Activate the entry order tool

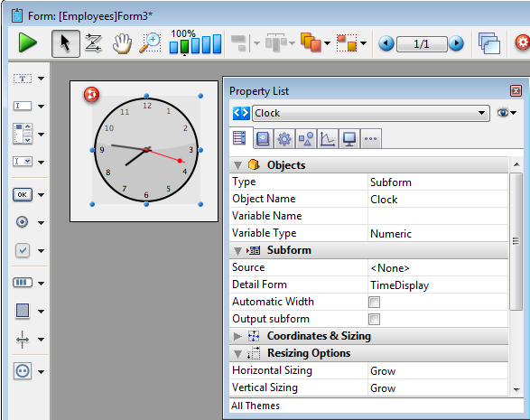pyautogui.click(x=94, y=43)
